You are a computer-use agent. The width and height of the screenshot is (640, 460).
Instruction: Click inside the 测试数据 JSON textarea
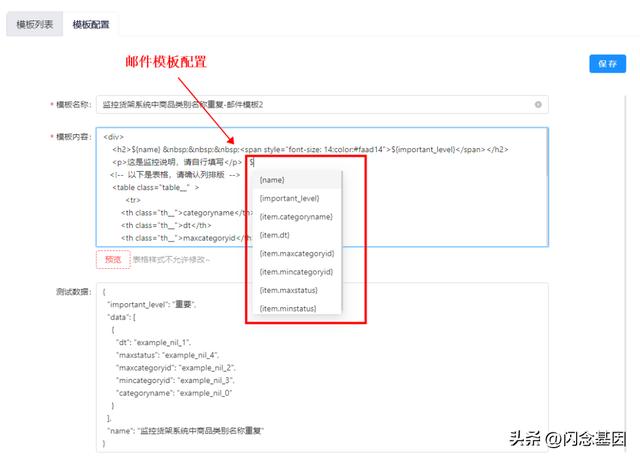coord(322,367)
